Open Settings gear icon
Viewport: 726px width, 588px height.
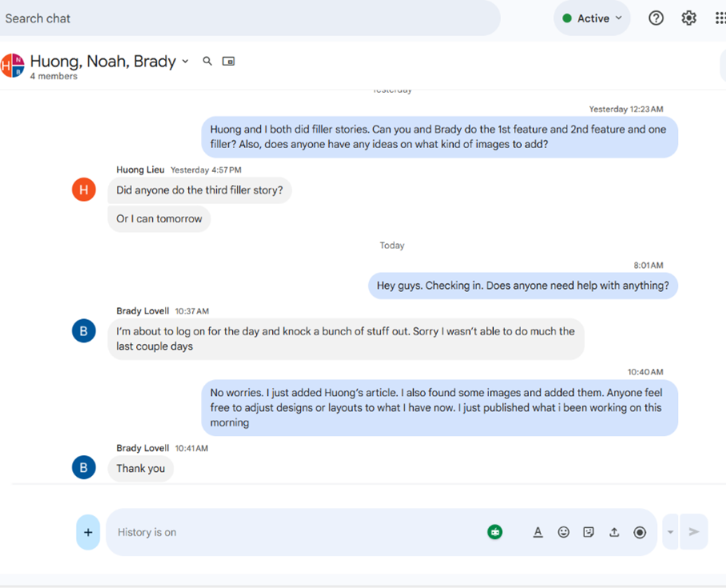[x=688, y=18]
